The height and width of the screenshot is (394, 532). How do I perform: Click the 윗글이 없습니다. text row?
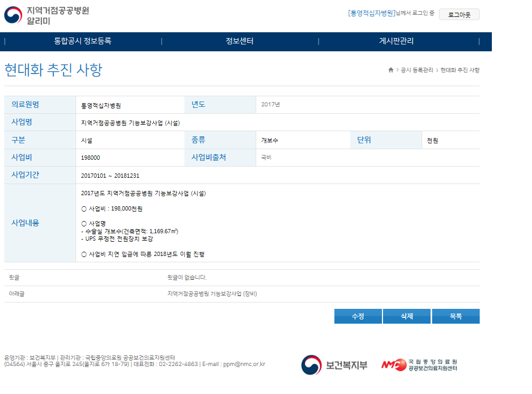coord(186,277)
